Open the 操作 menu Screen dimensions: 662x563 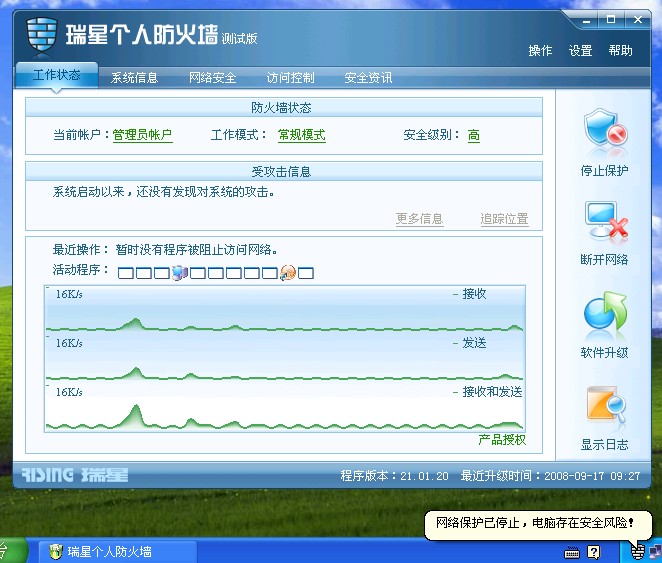[x=540, y=51]
